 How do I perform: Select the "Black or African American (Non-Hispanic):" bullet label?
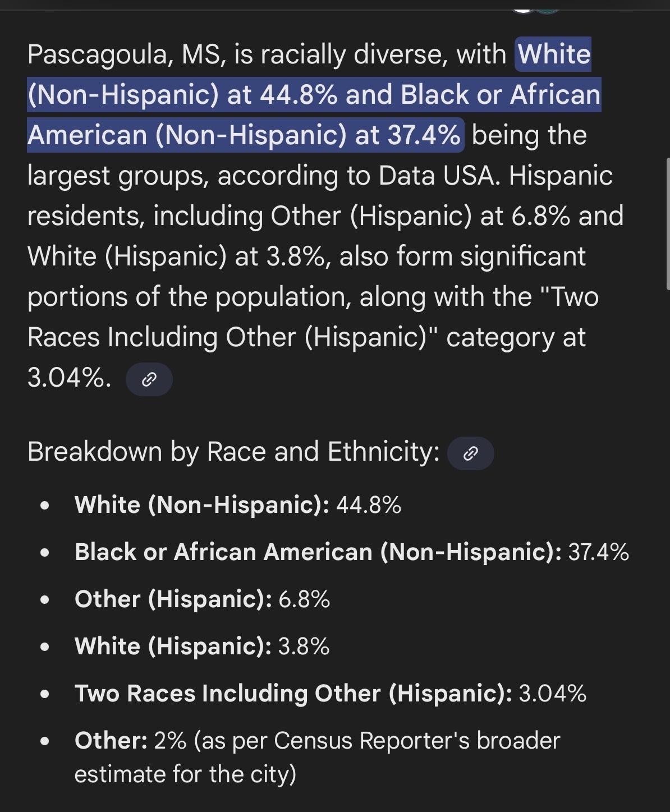click(318, 552)
